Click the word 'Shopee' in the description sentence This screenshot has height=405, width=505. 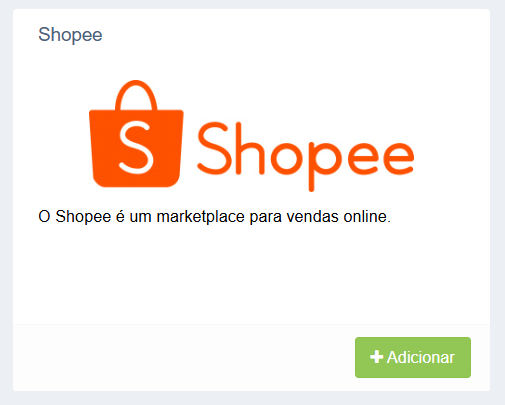(83, 217)
